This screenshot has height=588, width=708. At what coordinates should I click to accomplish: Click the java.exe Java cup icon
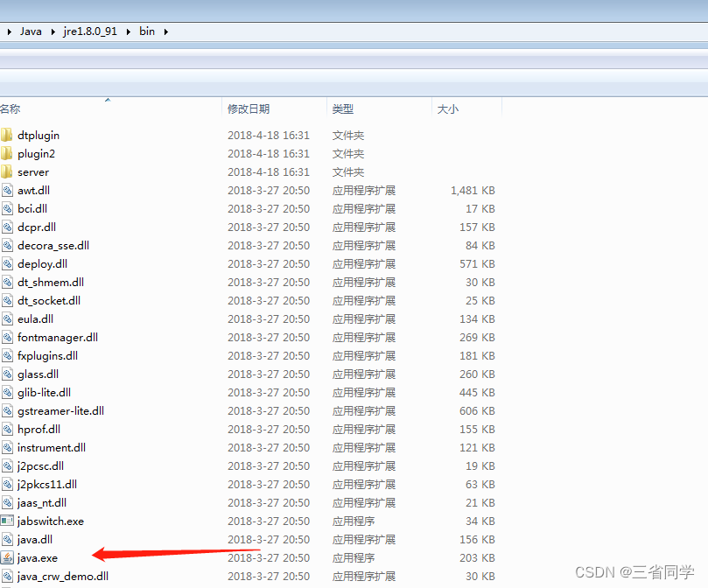click(7, 557)
